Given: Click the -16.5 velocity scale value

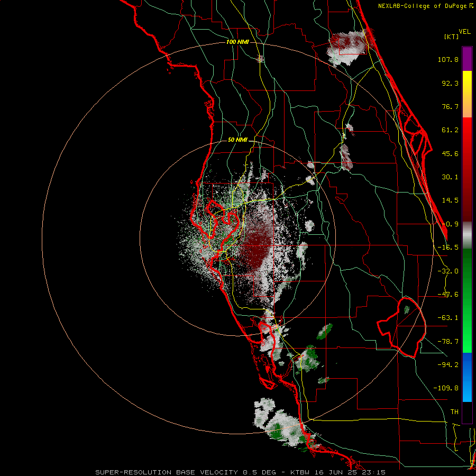Looking at the screenshot, I should tap(448, 248).
